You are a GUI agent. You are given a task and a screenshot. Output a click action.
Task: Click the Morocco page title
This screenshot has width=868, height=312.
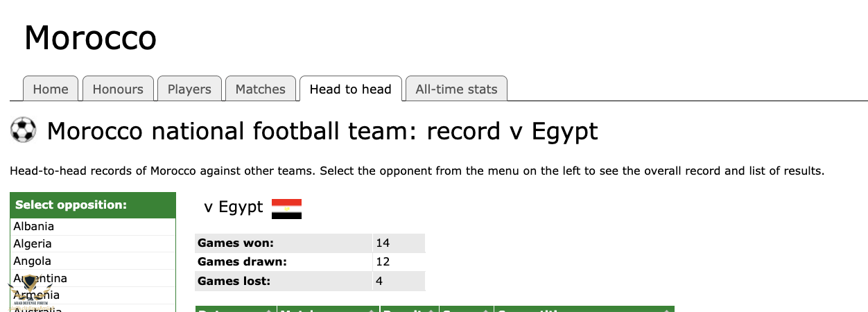[90, 37]
